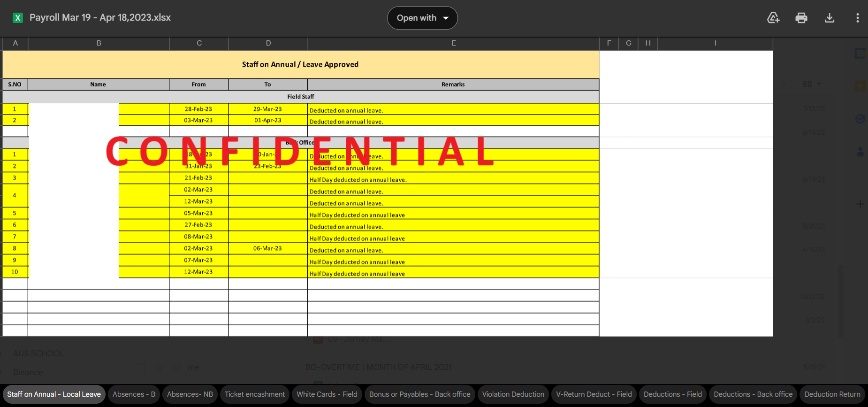This screenshot has height=407, width=868.
Task: Switch to the 'Absences- NB' sheet tab
Action: [x=190, y=394]
